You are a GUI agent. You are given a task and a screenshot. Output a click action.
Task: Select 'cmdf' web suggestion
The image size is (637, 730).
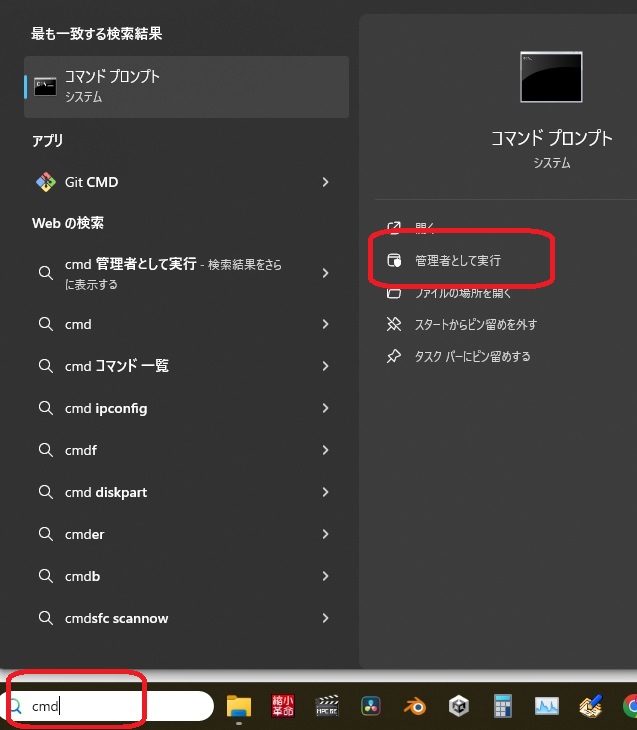point(81,450)
